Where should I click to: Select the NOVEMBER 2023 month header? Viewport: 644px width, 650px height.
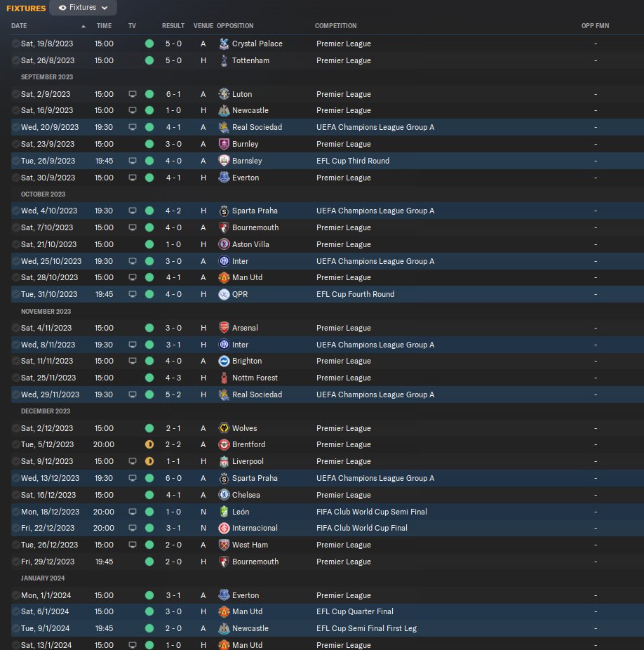(x=46, y=312)
